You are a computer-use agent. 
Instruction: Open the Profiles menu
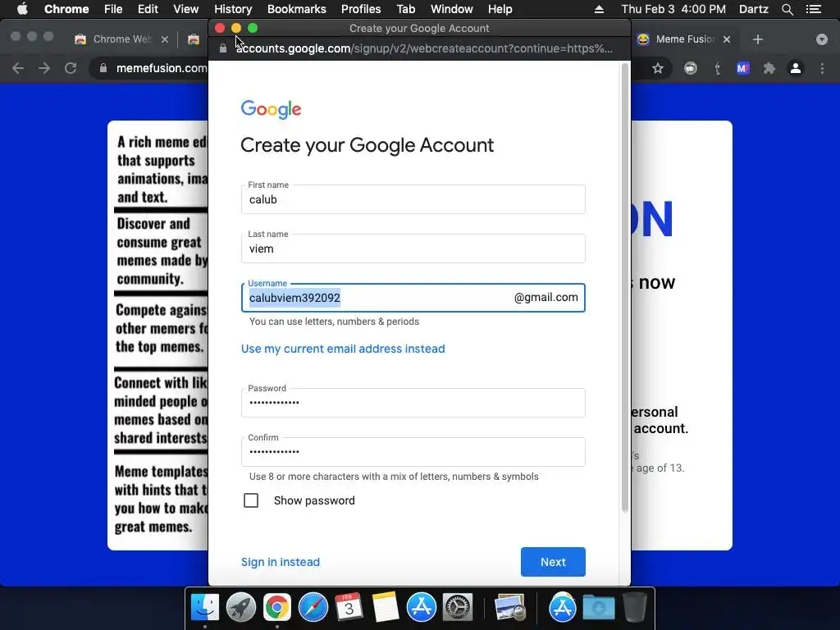[361, 9]
